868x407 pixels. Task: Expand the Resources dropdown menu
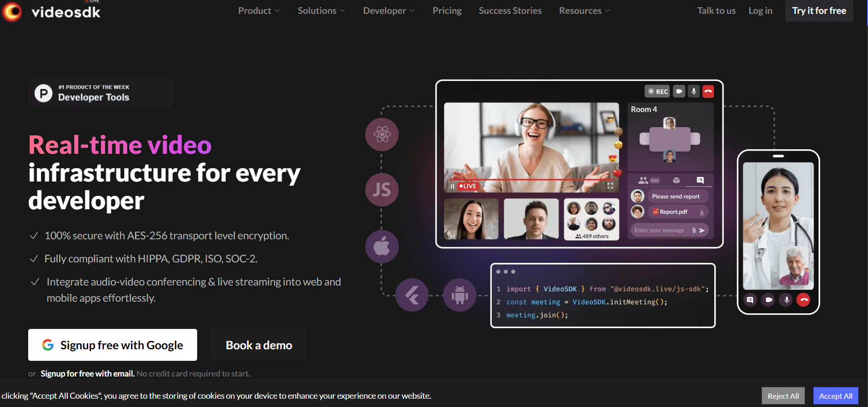pos(584,11)
